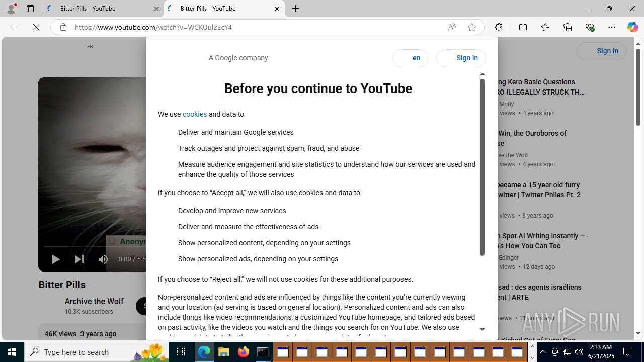Click the taskbar search box
644x362 pixels.
(98, 352)
